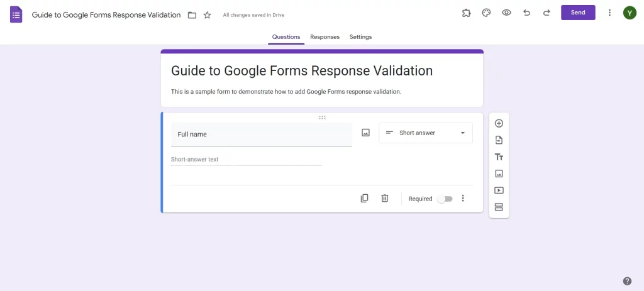Image resolution: width=644 pixels, height=291 pixels.
Task: Add image to the Full name question
Action: [365, 133]
